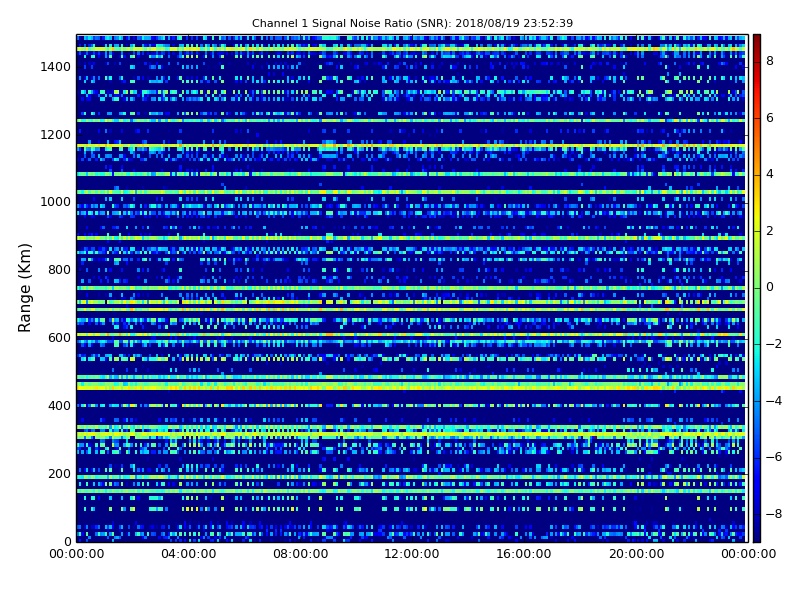Viewport: 800px width, 600px height.
Task: Click the 400 range tick label
Action: (59, 406)
